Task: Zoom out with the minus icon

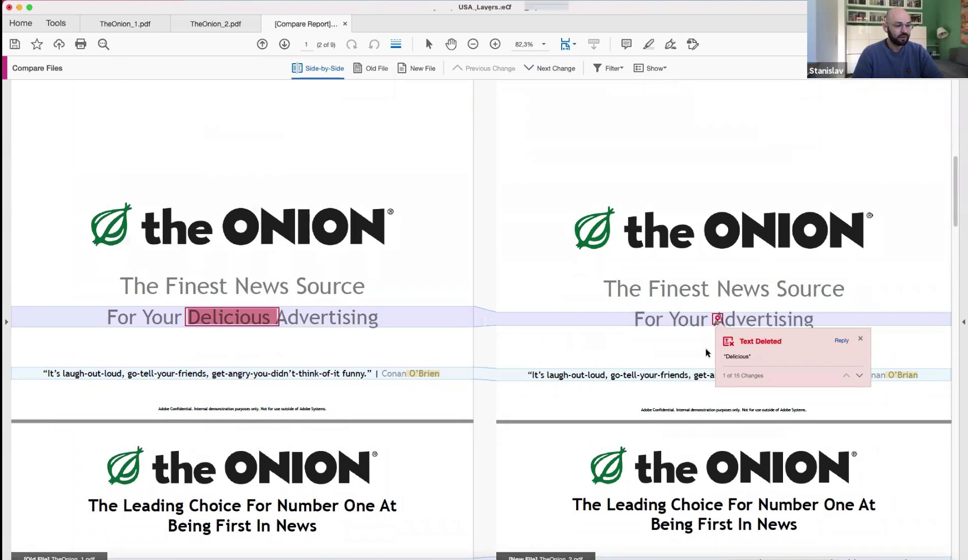Action: tap(473, 44)
